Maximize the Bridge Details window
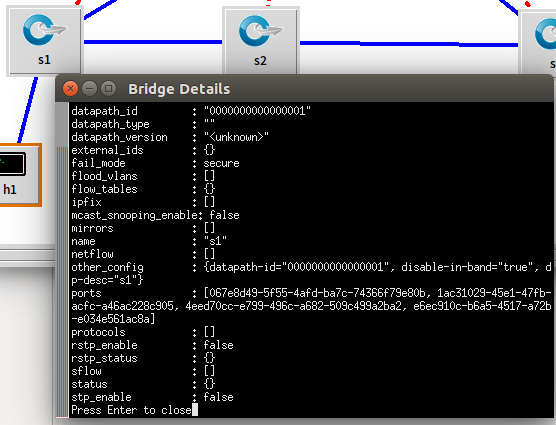556x425 pixels. coord(109,89)
